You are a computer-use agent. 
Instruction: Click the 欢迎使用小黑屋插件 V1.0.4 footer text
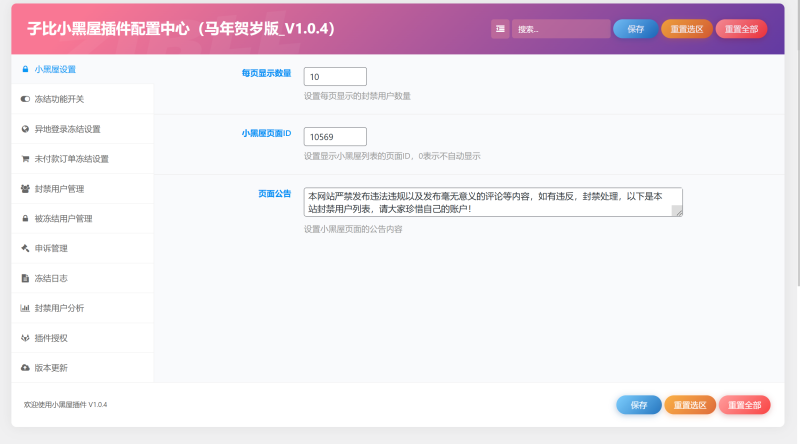click(x=65, y=405)
